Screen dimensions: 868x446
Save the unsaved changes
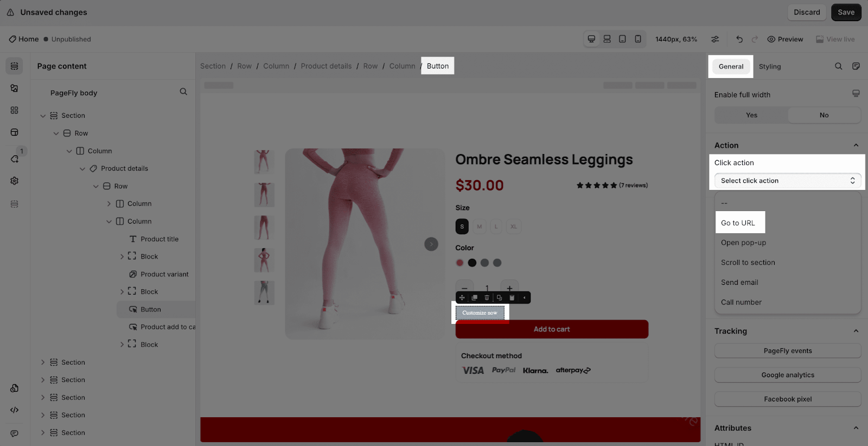coord(846,12)
